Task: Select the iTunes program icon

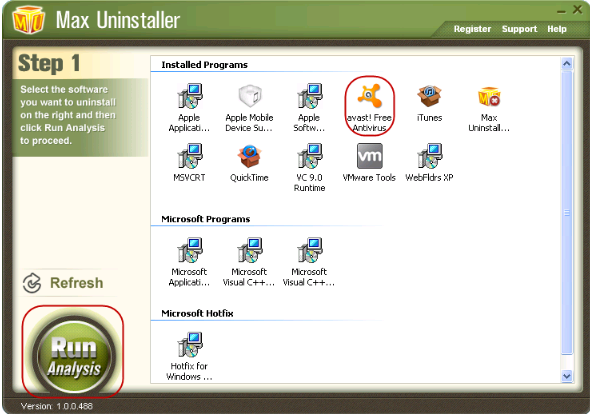Action: click(429, 96)
